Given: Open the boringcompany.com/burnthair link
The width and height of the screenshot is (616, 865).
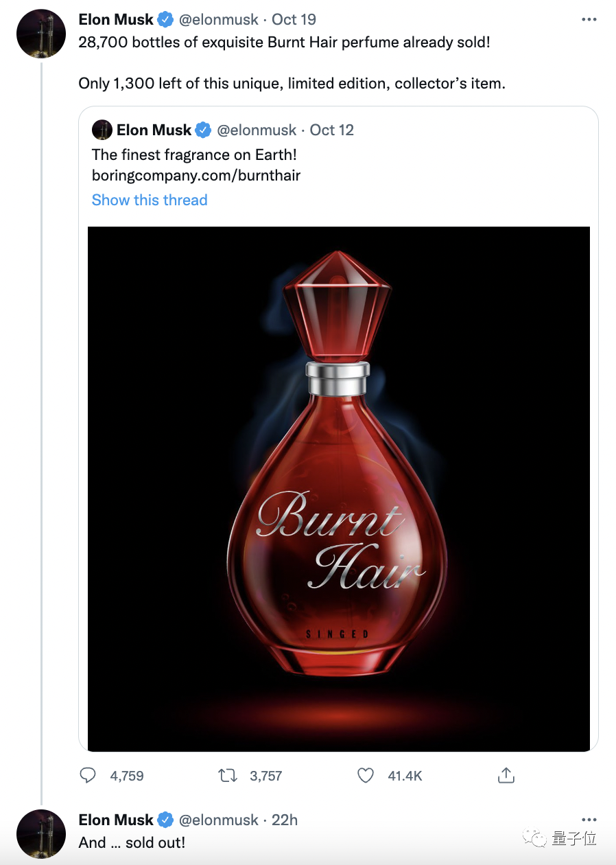Looking at the screenshot, I should (196, 175).
